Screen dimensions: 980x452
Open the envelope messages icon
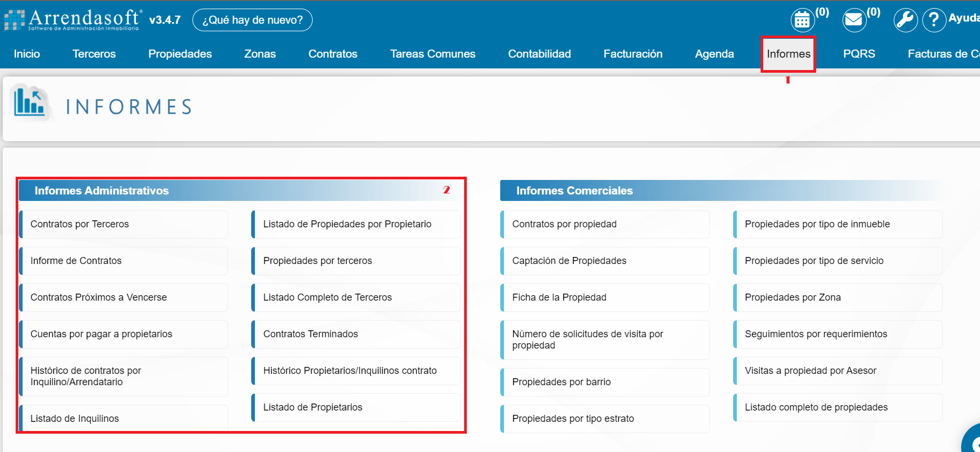854,20
